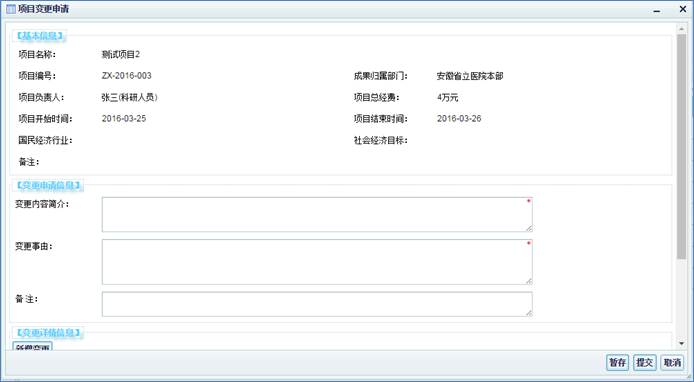Screen dimensions: 694x382
Task: Click the total funding value 4万元
Action: 447,97
